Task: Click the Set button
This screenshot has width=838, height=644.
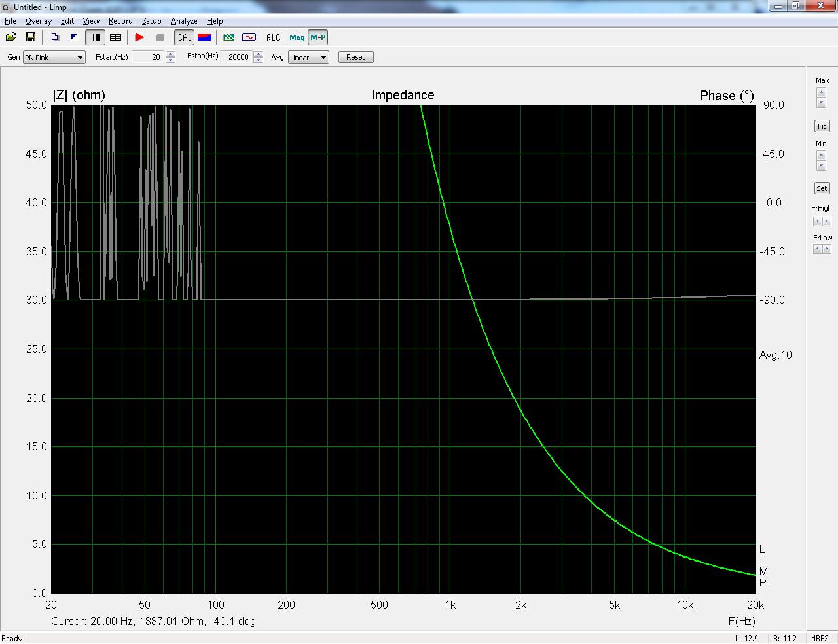Action: click(x=822, y=188)
